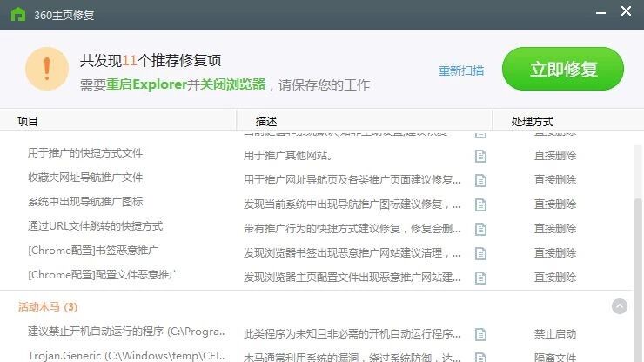644x362 pixels.
Task: Open details icon for Trojan.Generic row
Action: click(x=480, y=357)
